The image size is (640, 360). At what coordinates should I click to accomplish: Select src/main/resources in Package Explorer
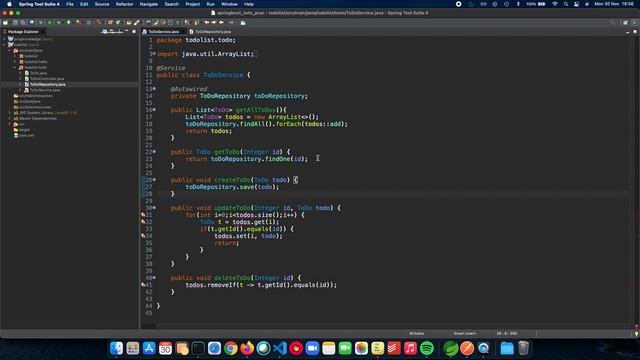pyautogui.click(x=36, y=96)
